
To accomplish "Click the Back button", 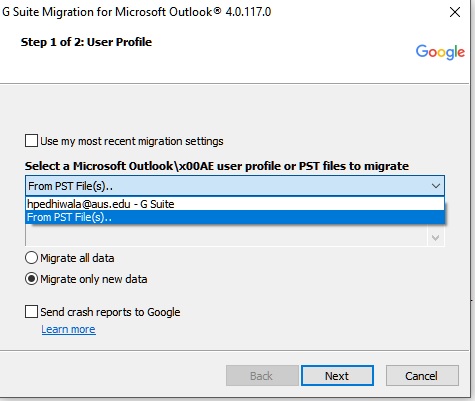I will pyautogui.click(x=262, y=376).
